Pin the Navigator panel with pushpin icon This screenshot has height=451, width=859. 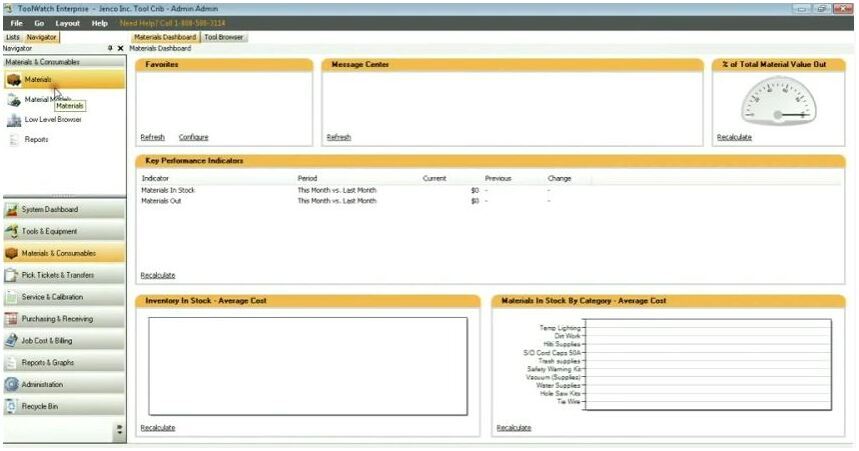pos(110,48)
